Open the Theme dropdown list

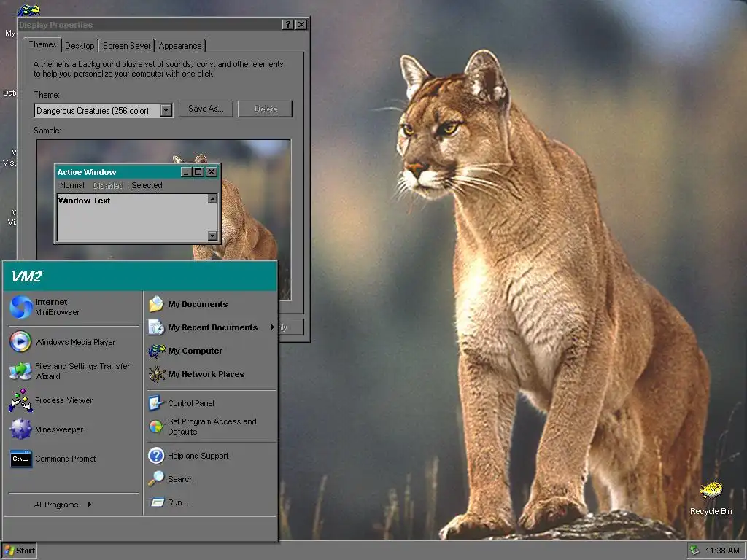[x=166, y=111]
